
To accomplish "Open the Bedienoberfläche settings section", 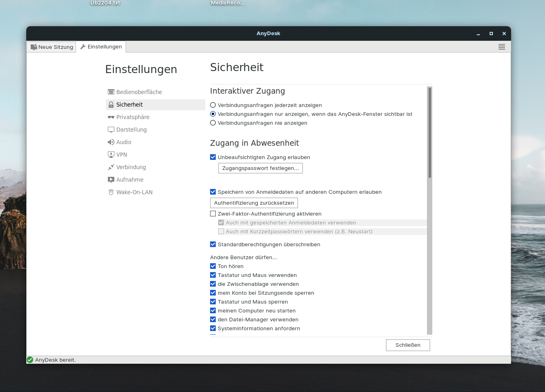I will (x=156, y=92).
